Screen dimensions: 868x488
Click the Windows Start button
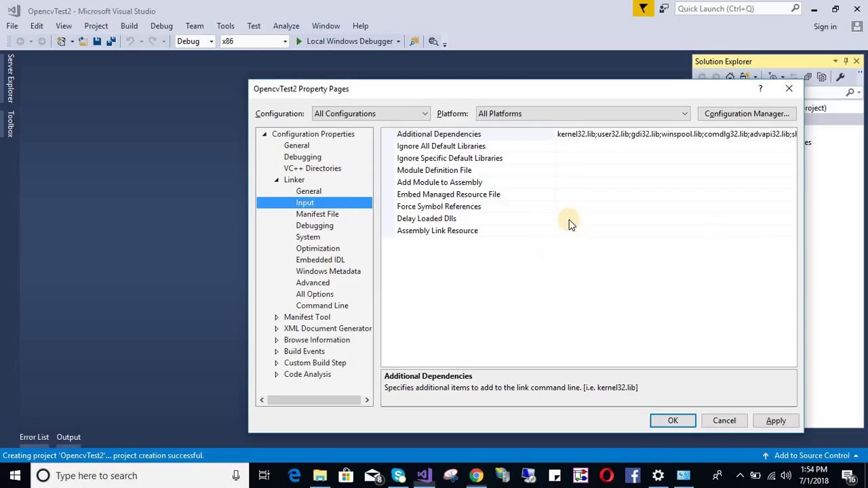click(15, 475)
